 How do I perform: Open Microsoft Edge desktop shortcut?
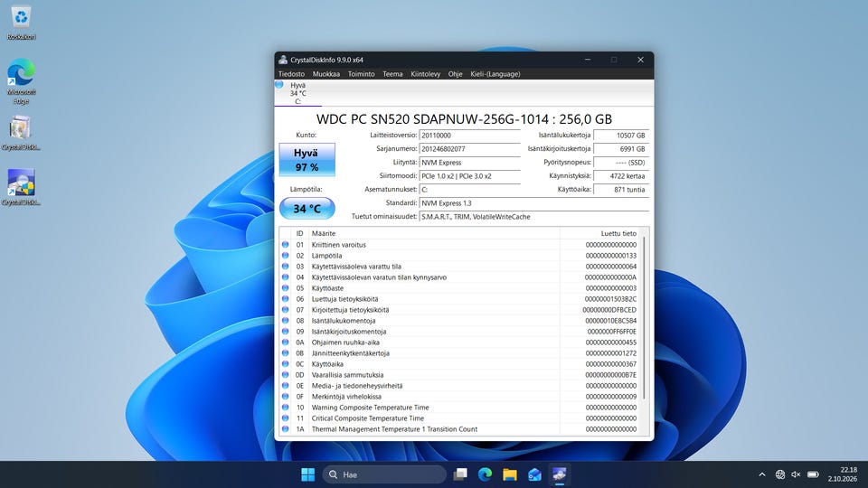point(21,80)
